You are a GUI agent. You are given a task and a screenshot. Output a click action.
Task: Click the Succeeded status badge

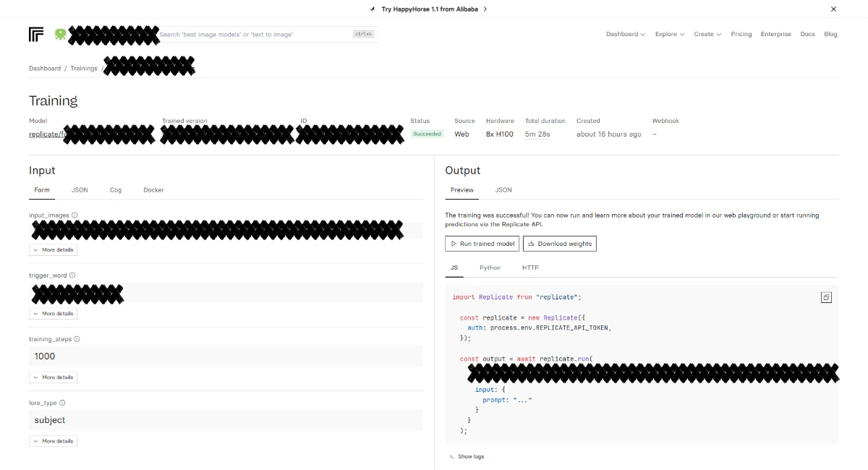point(427,134)
